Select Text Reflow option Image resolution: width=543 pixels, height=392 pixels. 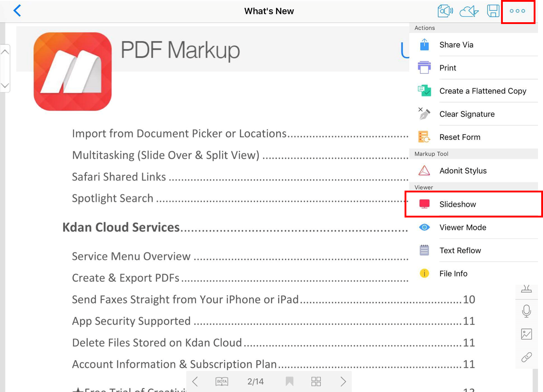(x=473, y=250)
